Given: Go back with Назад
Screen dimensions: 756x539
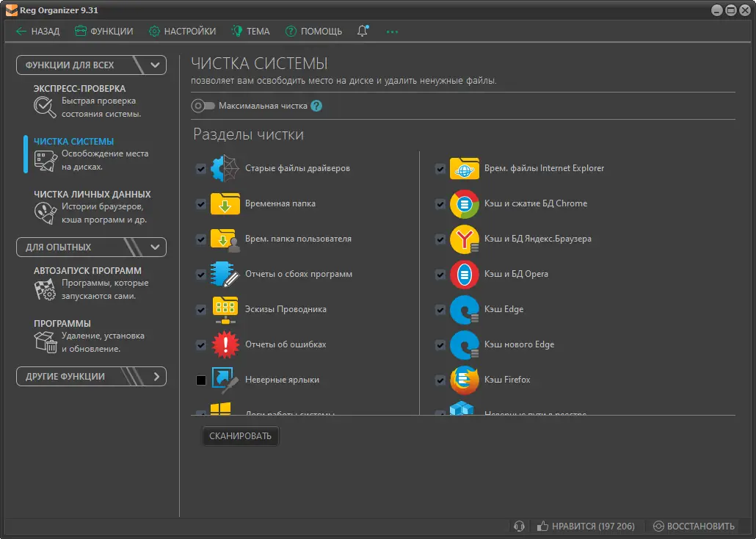Looking at the screenshot, I should pyautogui.click(x=37, y=32).
